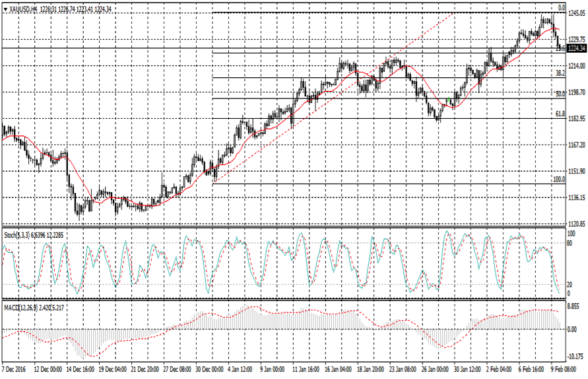Select the Fibonacci 38.2 level label
This screenshot has width=588, height=379.
pyautogui.click(x=560, y=73)
